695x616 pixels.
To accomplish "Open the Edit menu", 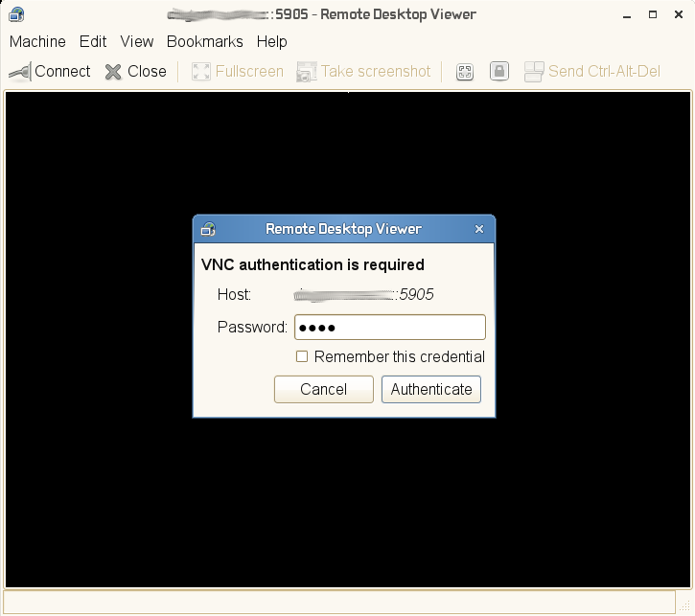I will [x=93, y=42].
